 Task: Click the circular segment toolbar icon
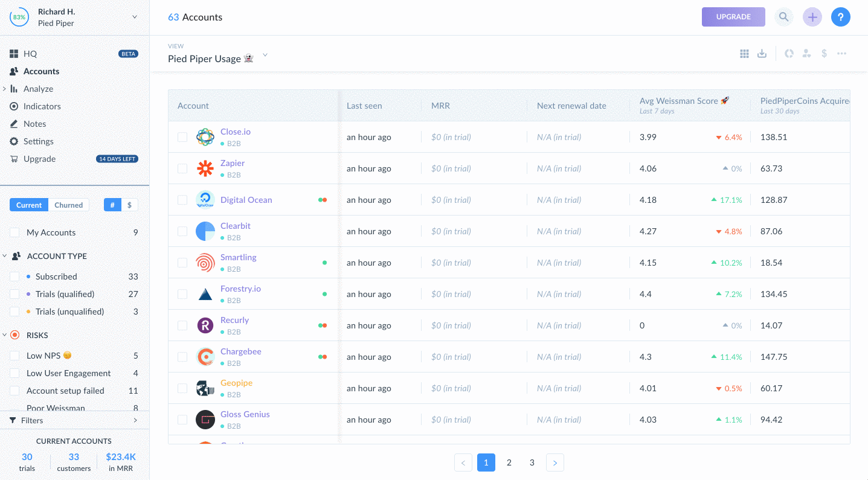coord(789,54)
